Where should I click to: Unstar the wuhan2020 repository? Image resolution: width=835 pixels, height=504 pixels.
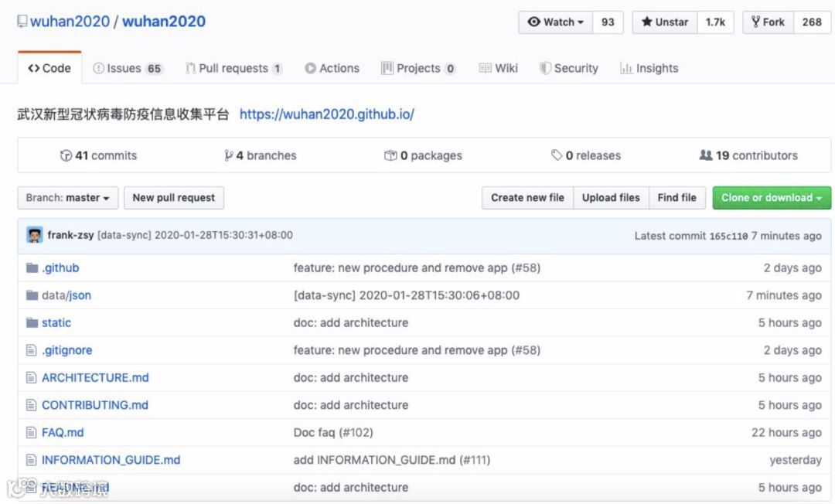pos(665,22)
